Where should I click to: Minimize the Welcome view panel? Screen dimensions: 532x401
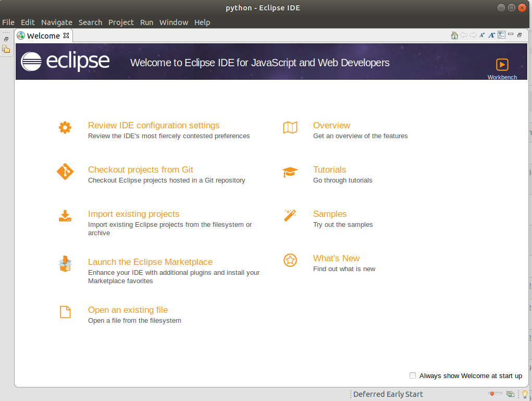coord(511,34)
